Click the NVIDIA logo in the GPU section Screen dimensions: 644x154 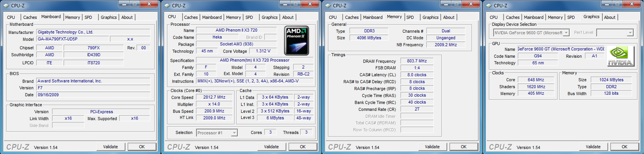[620, 56]
